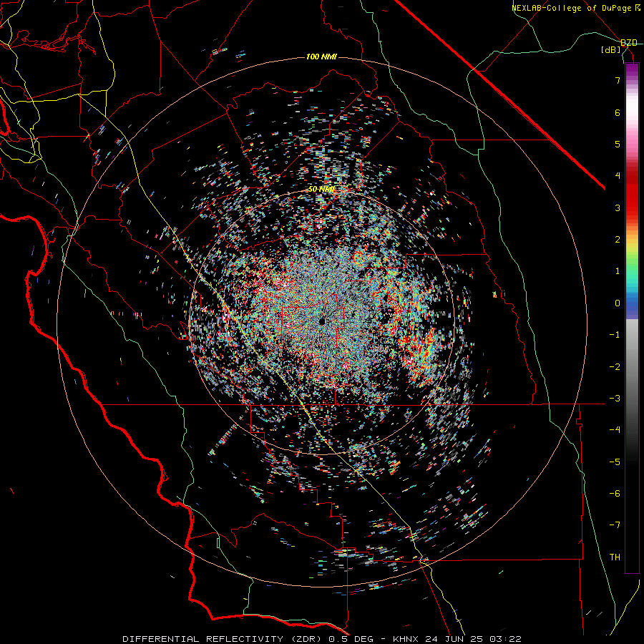This screenshot has width=644, height=644.
Task: Click the TH label on the scale
Action: coord(615,557)
